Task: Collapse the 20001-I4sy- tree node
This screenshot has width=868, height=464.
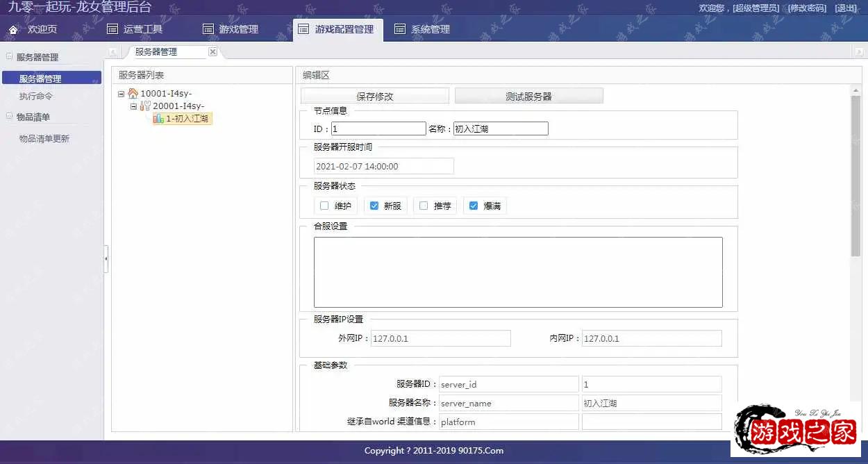Action: tap(134, 106)
